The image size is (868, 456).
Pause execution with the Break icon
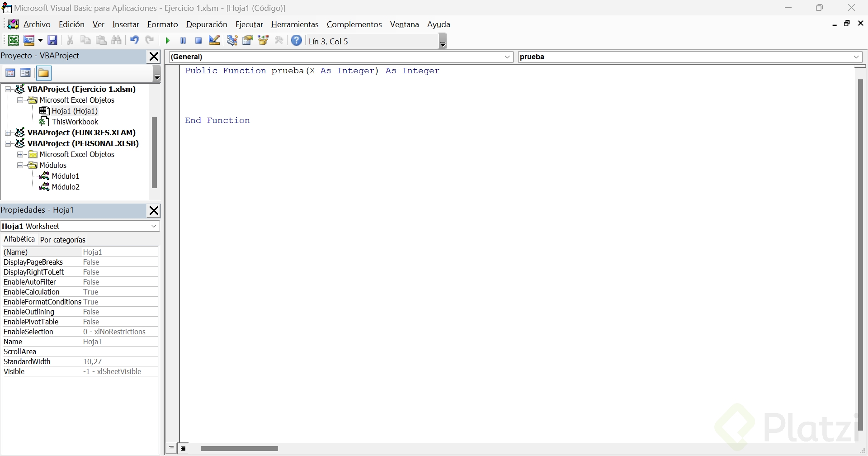(x=183, y=41)
